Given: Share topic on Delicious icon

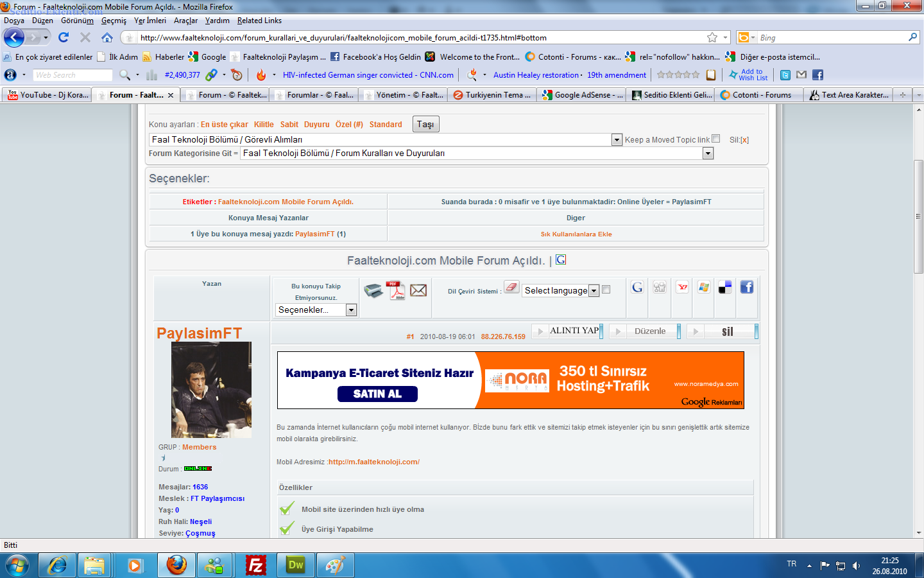Looking at the screenshot, I should pos(725,287).
